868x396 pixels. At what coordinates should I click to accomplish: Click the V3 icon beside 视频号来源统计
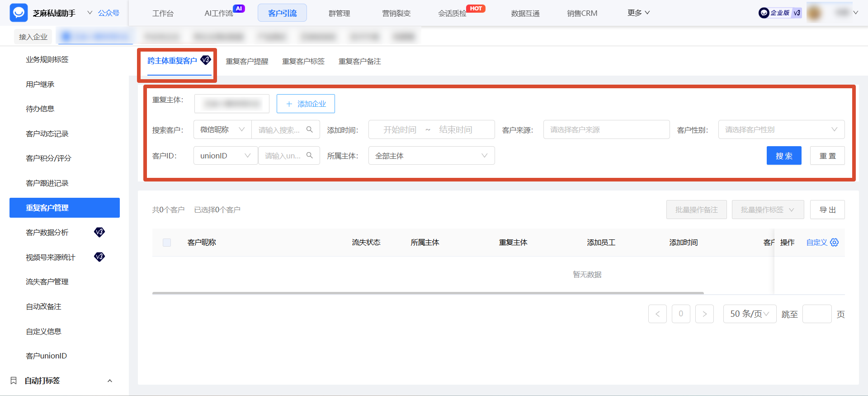click(x=99, y=257)
